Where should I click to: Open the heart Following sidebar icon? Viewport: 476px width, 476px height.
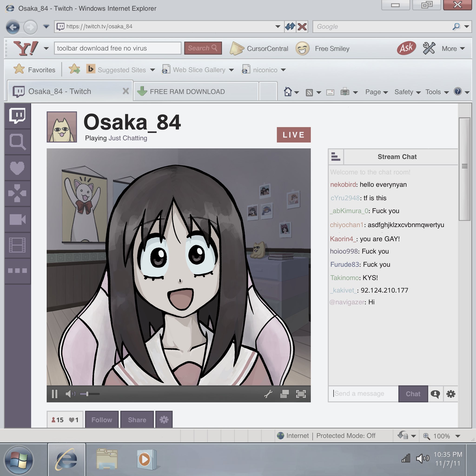(x=17, y=168)
